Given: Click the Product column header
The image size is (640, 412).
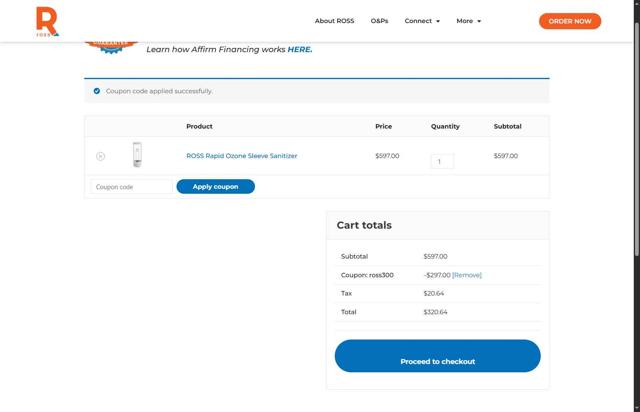Looking at the screenshot, I should [x=199, y=126].
